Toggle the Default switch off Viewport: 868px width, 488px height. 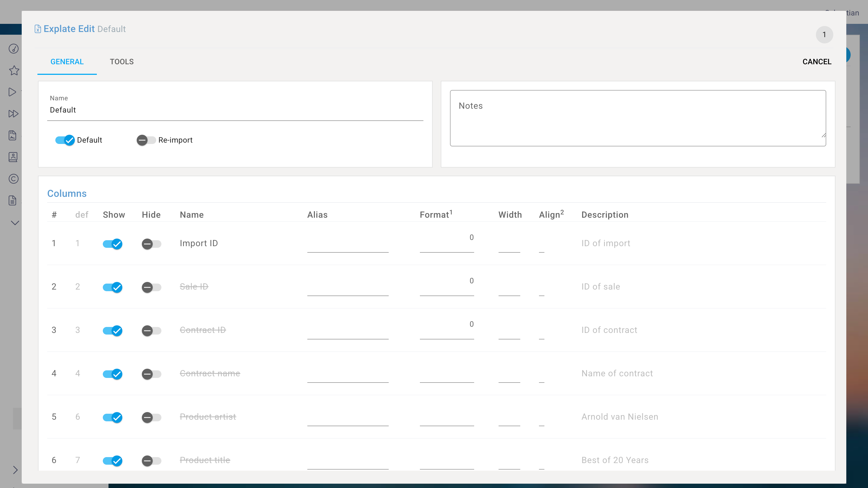click(x=65, y=140)
